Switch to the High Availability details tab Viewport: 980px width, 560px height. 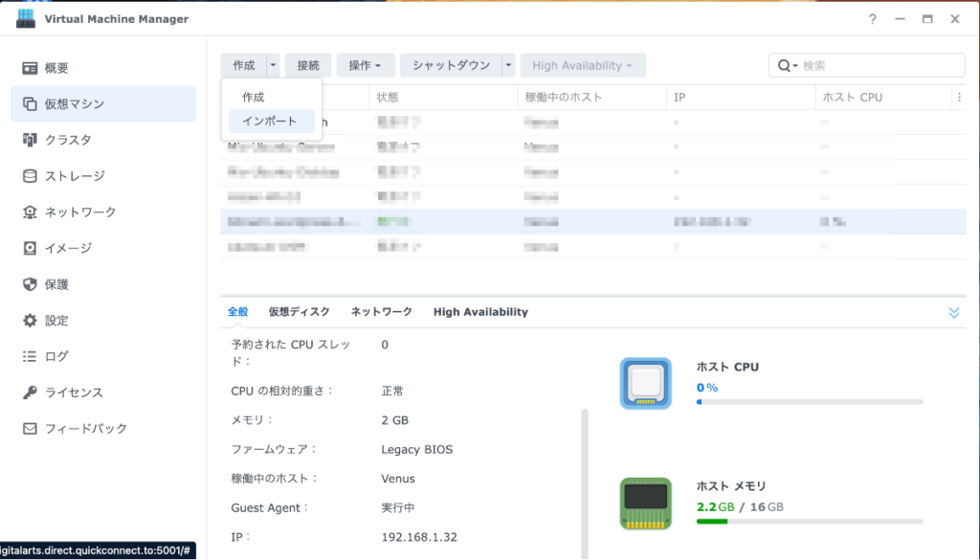tap(480, 312)
